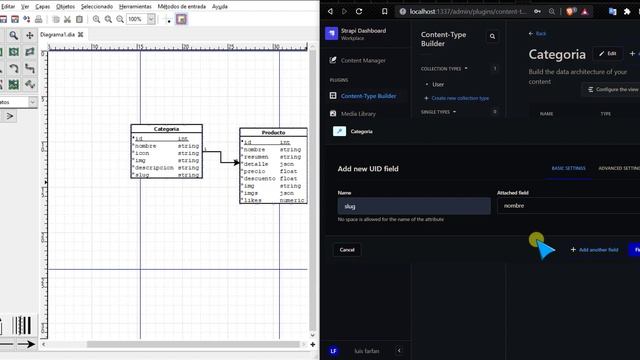
Task: Go forward in the browser
Action: tap(344, 11)
